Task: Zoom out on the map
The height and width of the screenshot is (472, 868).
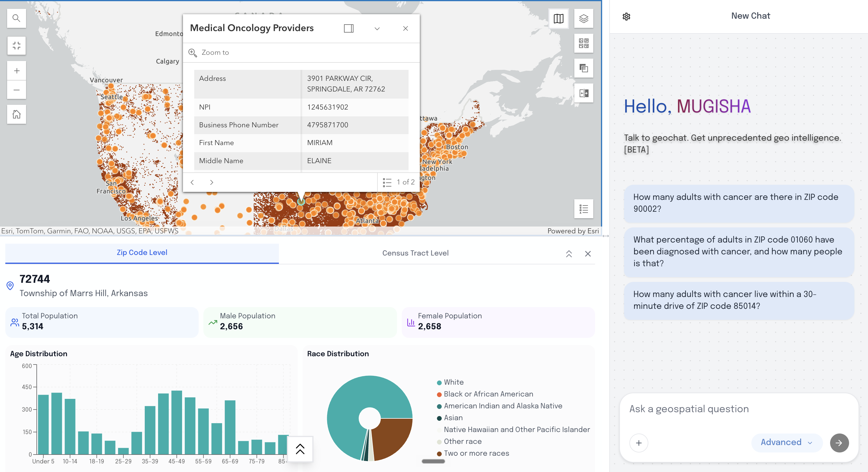Action: pos(17,90)
